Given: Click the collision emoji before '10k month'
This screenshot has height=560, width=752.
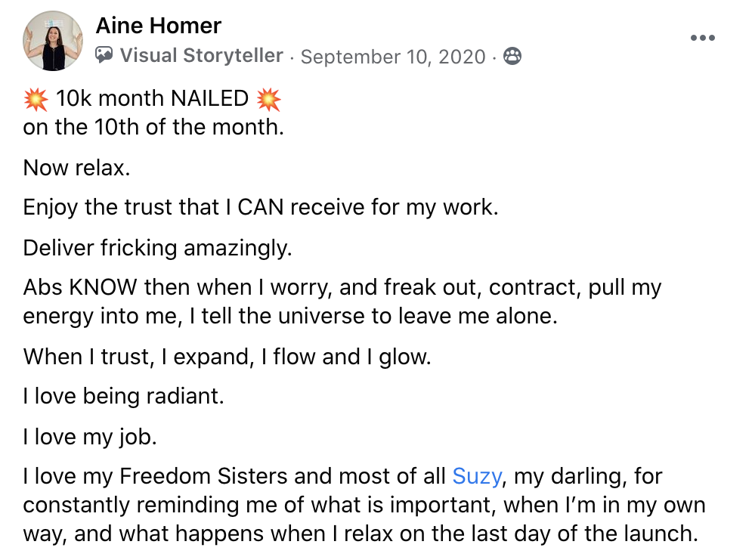Looking at the screenshot, I should pyautogui.click(x=36, y=99).
